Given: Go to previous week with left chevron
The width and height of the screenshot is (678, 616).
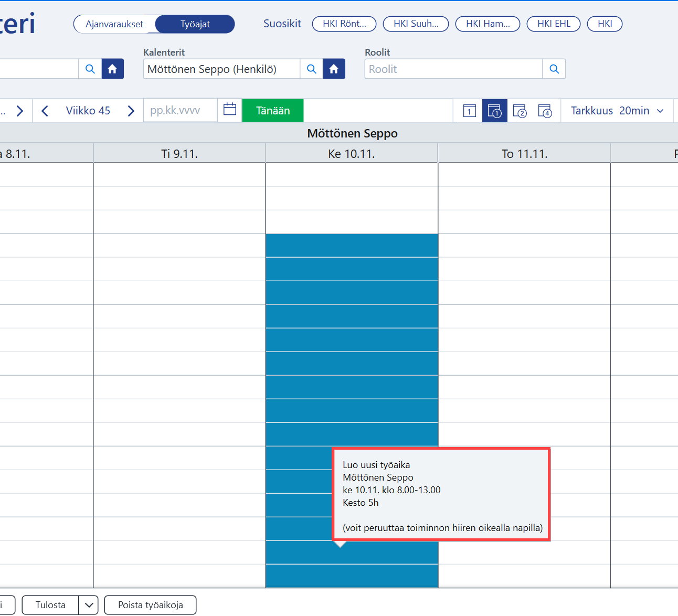Looking at the screenshot, I should [45, 111].
